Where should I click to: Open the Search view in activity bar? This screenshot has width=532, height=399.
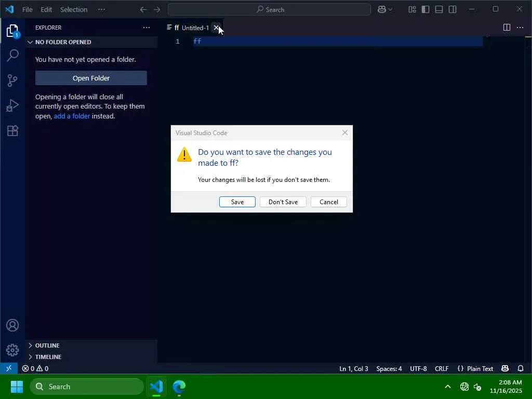point(12,55)
